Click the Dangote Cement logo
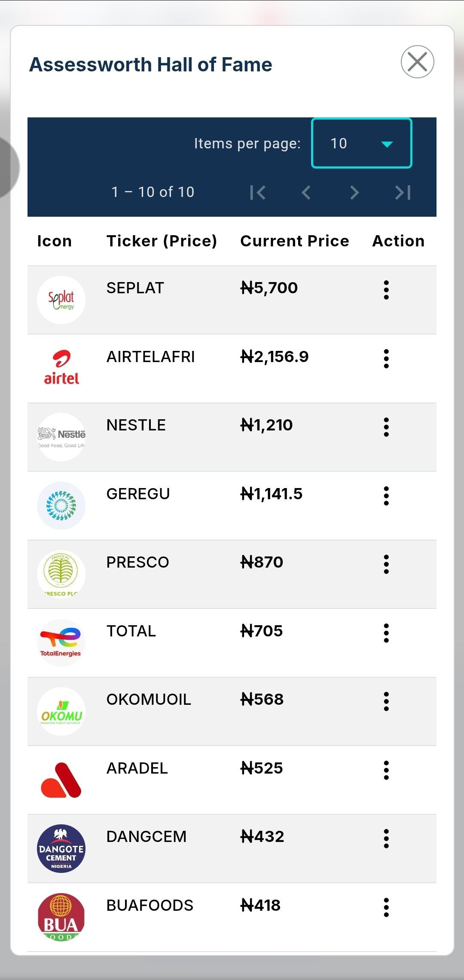 pos(61,848)
